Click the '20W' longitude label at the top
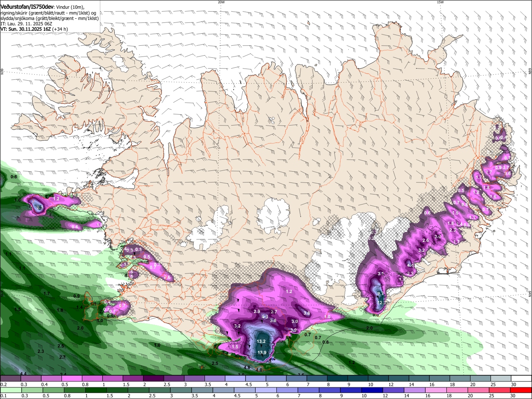 coord(221,2)
